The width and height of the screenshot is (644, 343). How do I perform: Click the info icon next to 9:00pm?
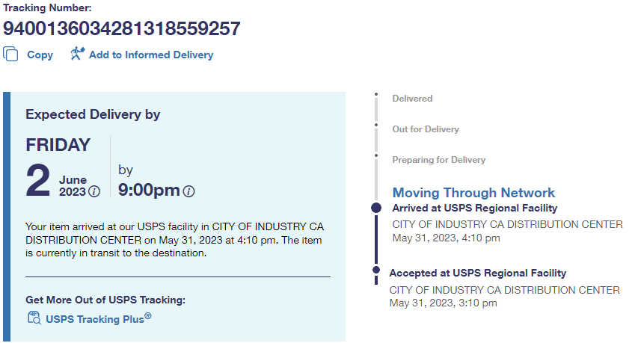click(188, 191)
